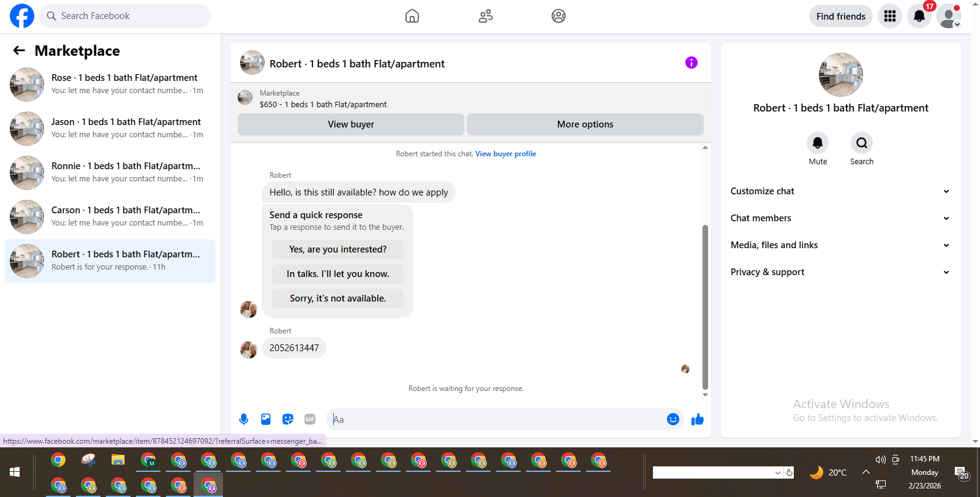
Task: Open Rose conversation in Marketplace list
Action: tap(110, 85)
